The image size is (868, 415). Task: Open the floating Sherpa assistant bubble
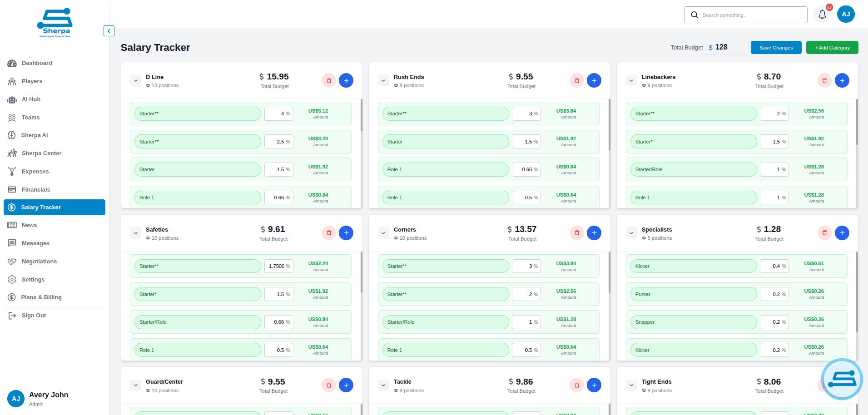tap(841, 379)
